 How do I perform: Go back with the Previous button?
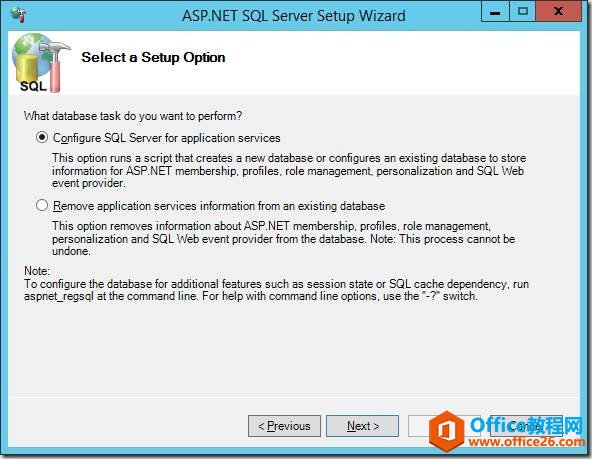point(284,426)
